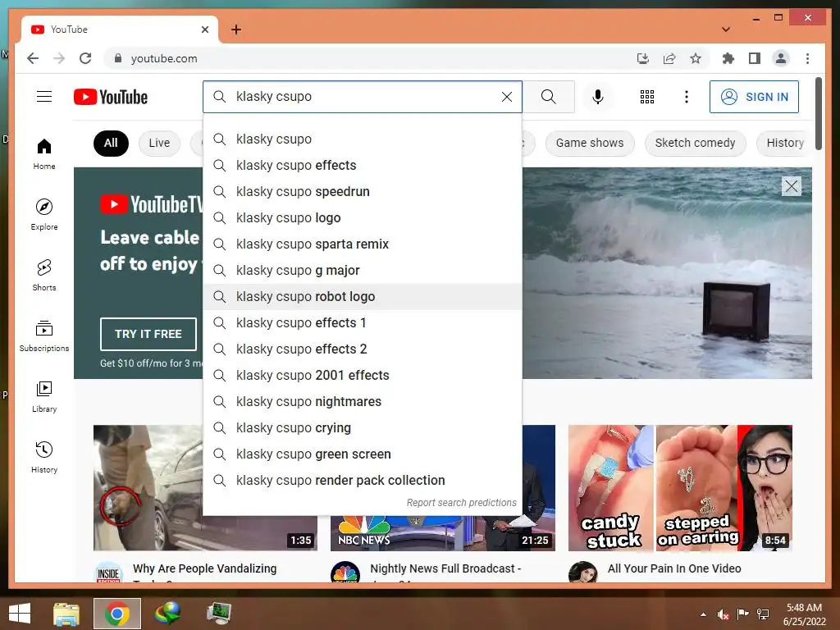This screenshot has height=630, width=840.
Task: Click the address bar URL
Action: [164, 58]
